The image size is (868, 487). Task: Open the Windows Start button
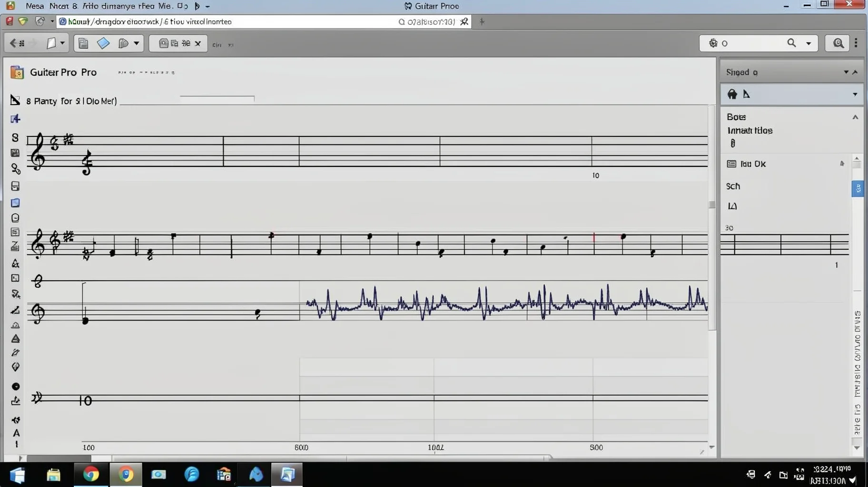(18, 475)
